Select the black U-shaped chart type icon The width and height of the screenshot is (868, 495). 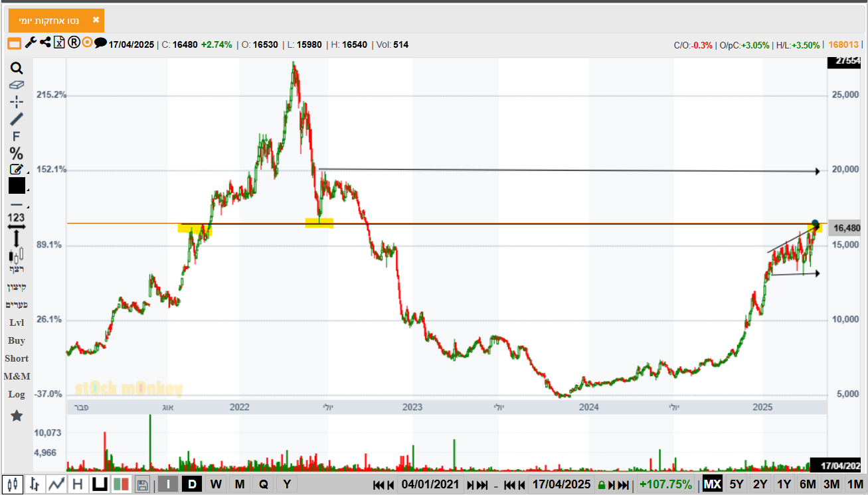[100, 484]
